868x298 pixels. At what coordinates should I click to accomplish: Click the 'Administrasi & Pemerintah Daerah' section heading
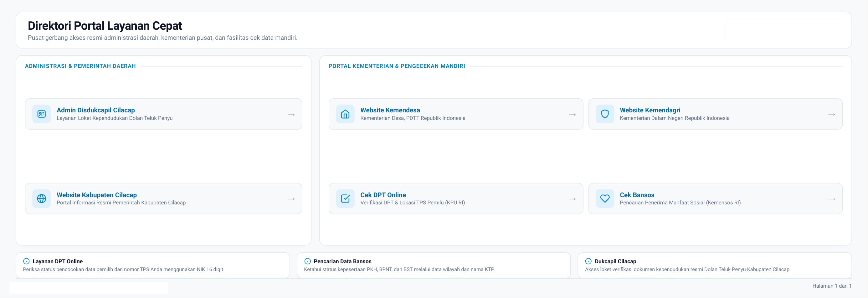(80, 66)
